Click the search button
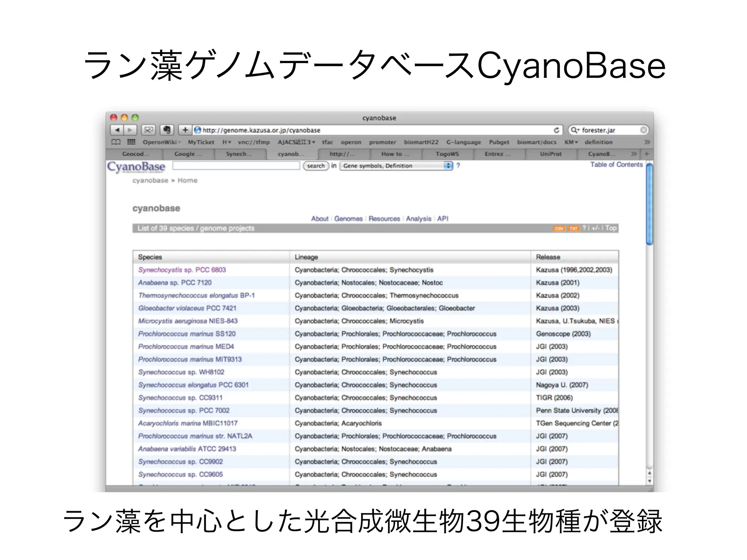The width and height of the screenshot is (747, 560). 316,166
